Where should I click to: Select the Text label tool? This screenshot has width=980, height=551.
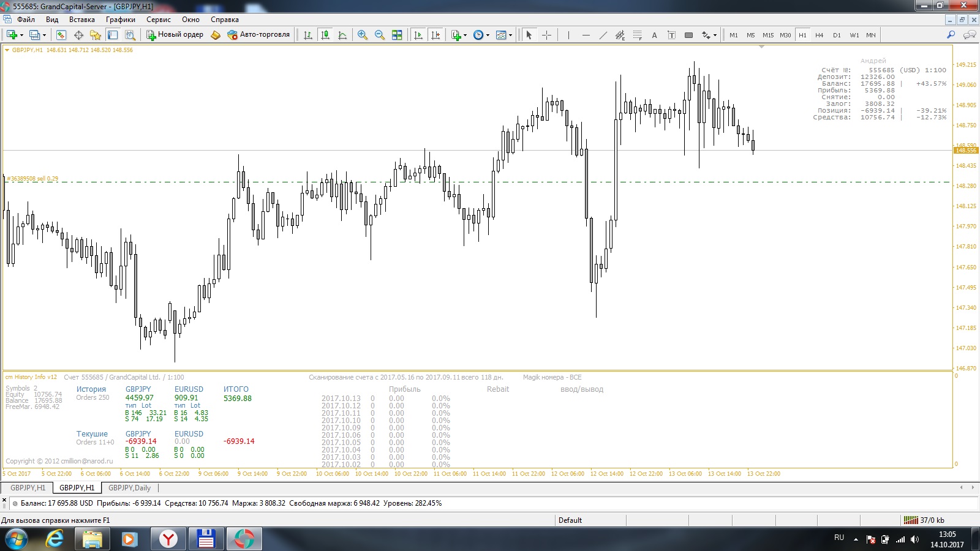(x=654, y=35)
